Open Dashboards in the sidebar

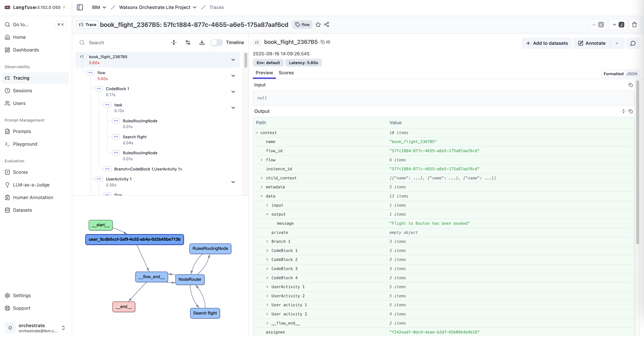(x=35, y=50)
